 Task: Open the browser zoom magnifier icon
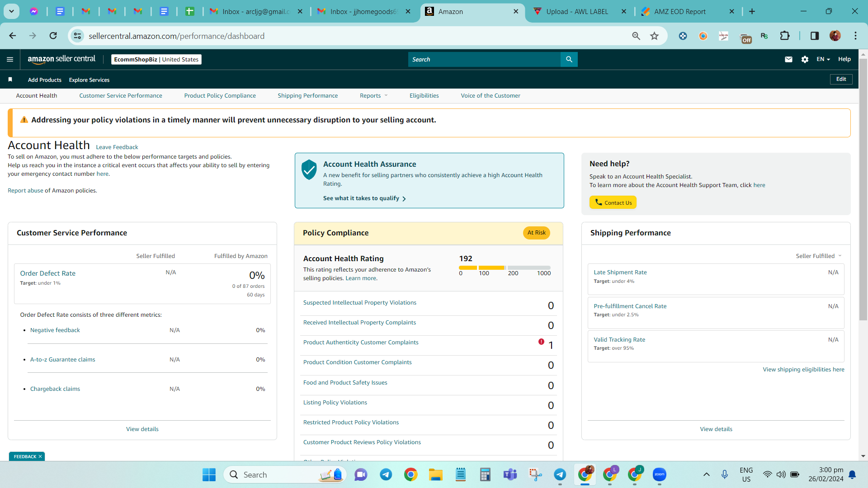click(x=636, y=36)
